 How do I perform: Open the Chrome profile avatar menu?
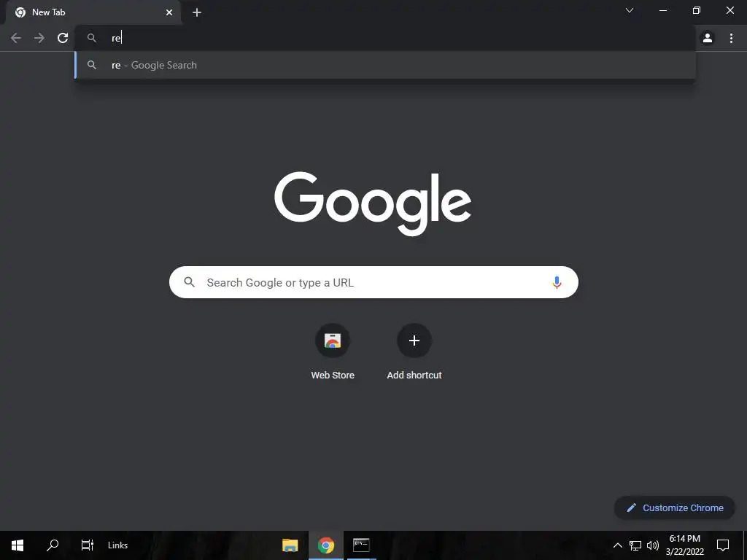[708, 38]
